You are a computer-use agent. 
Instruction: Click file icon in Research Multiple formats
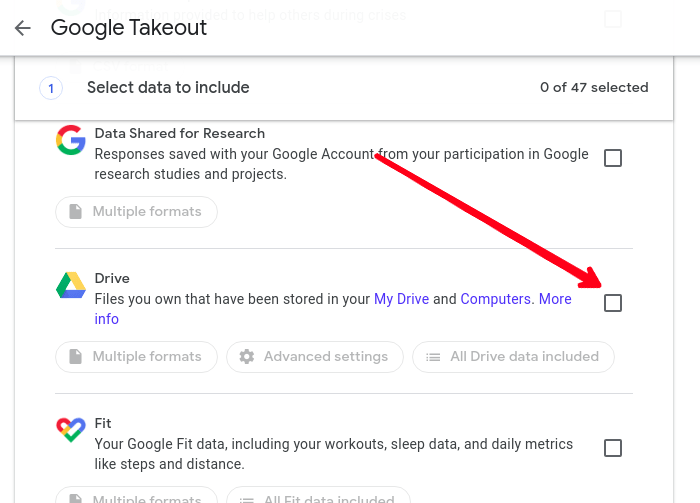(75, 212)
